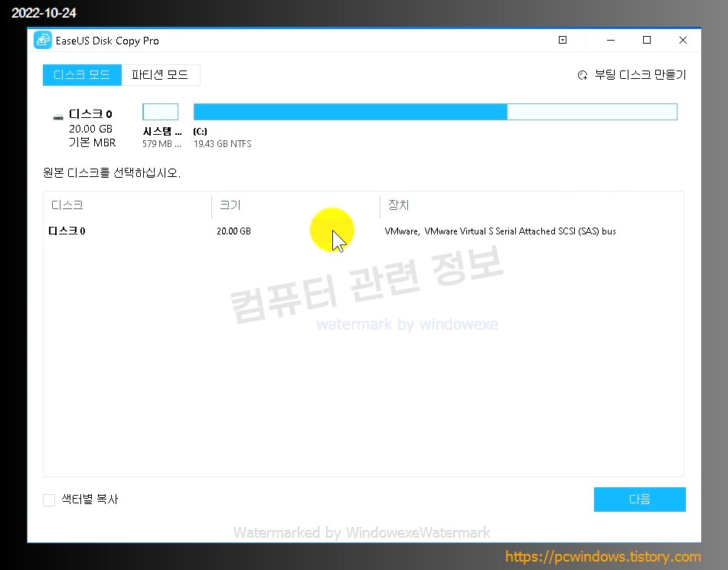Select the 디스크 0 row in the list
Image resolution: width=728 pixels, height=570 pixels.
pos(363,231)
